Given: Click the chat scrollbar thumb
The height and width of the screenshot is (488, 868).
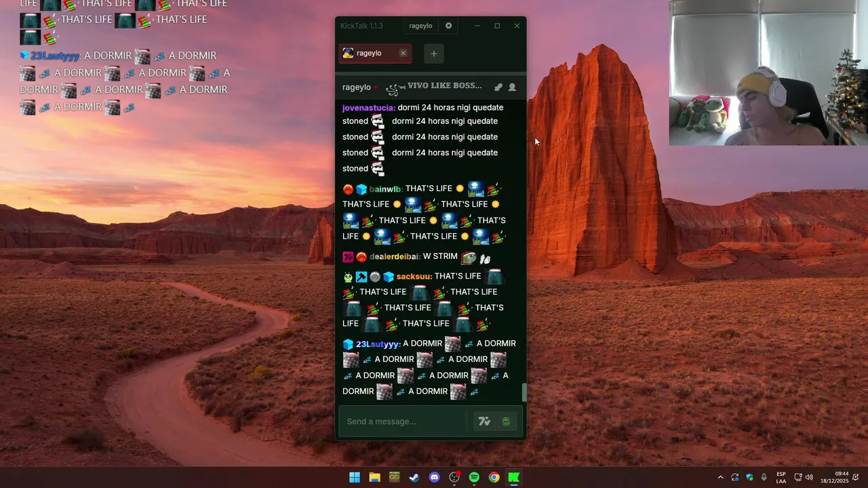Looking at the screenshot, I should point(524,392).
